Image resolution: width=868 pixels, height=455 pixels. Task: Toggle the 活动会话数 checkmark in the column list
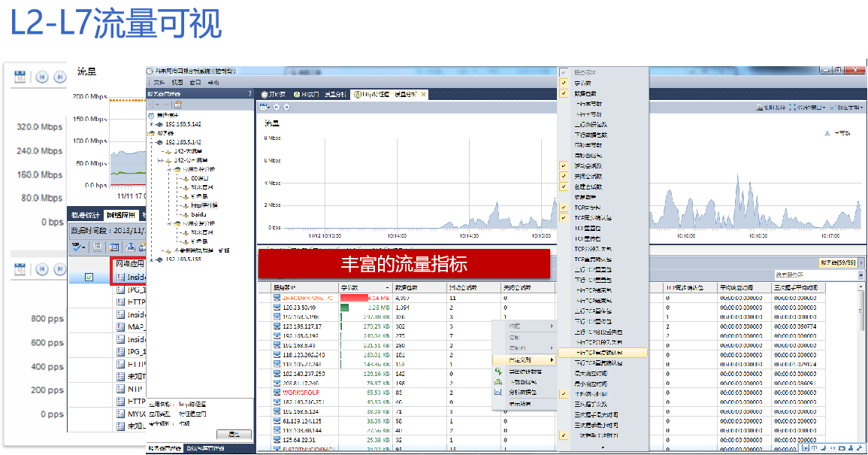[564, 165]
